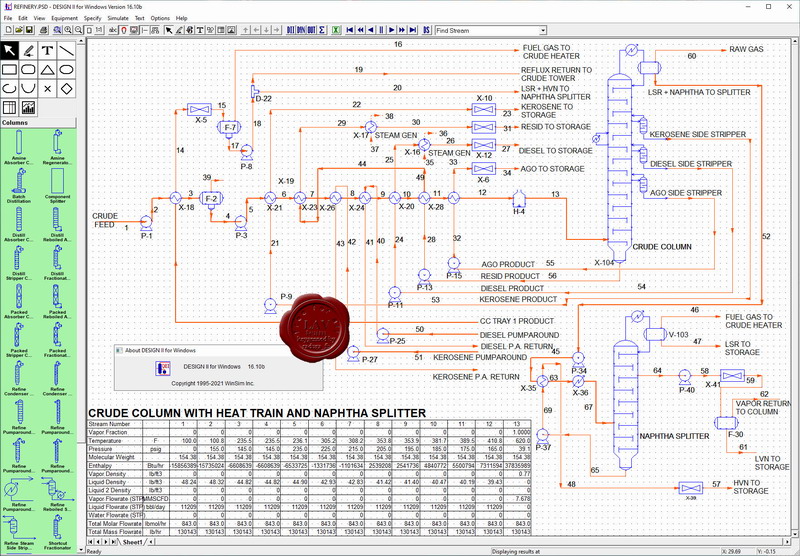Click the palette scrollbar down arrow
This screenshot has width=800, height=556.
80,550
